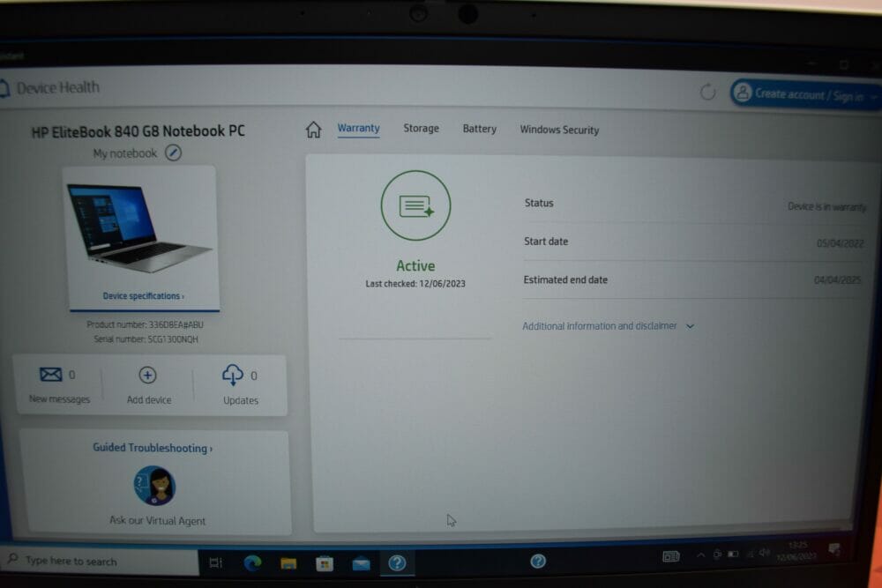Click the New messages label
The image size is (882, 588).
[x=59, y=399]
